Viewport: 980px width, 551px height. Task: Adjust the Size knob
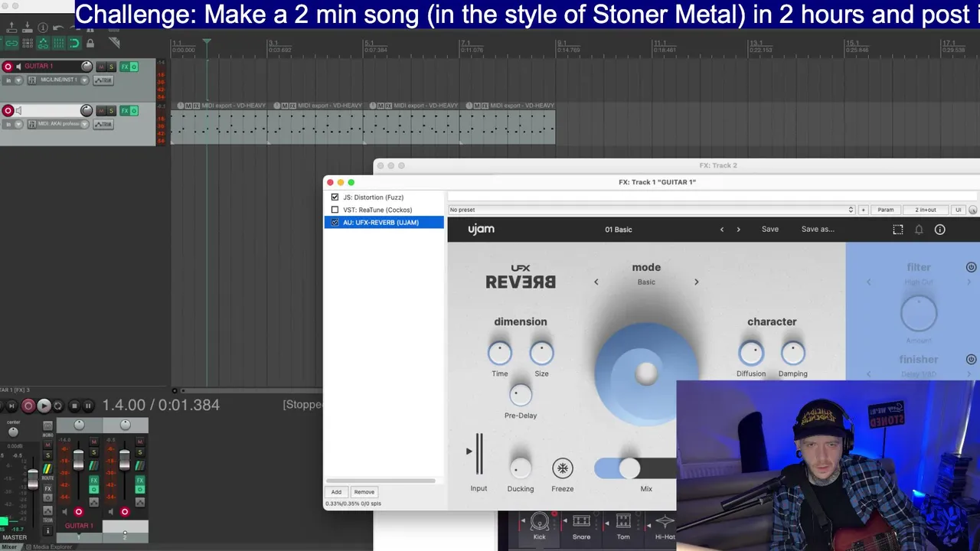point(541,353)
